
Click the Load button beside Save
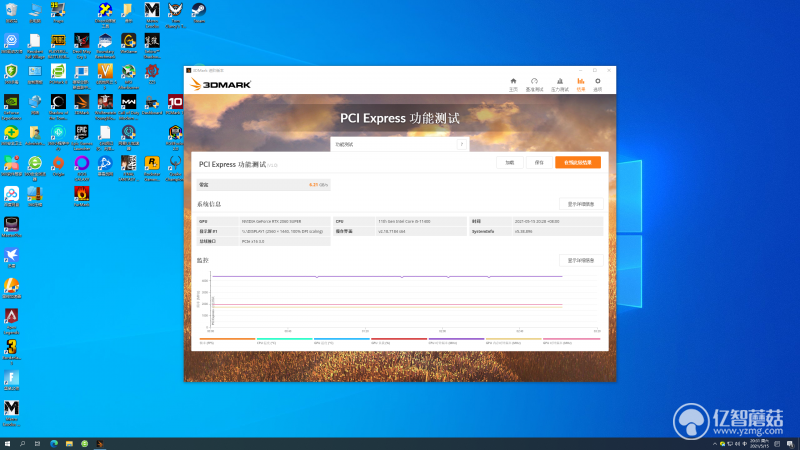click(x=510, y=162)
